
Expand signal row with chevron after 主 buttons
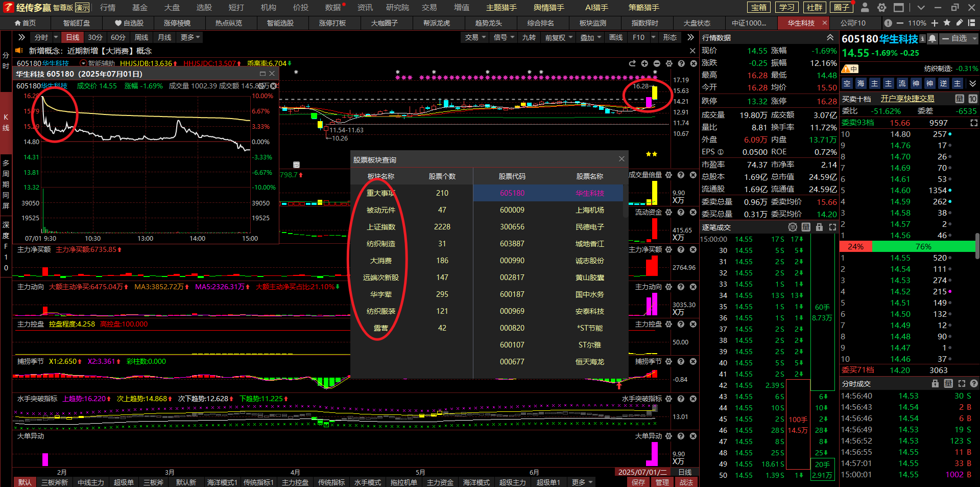pos(973,83)
